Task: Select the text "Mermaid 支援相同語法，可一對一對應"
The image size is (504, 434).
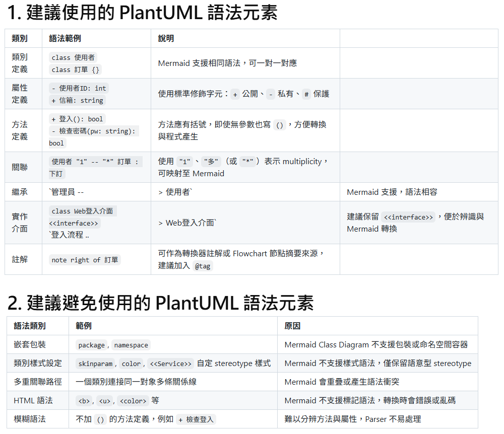Action: click(x=227, y=63)
